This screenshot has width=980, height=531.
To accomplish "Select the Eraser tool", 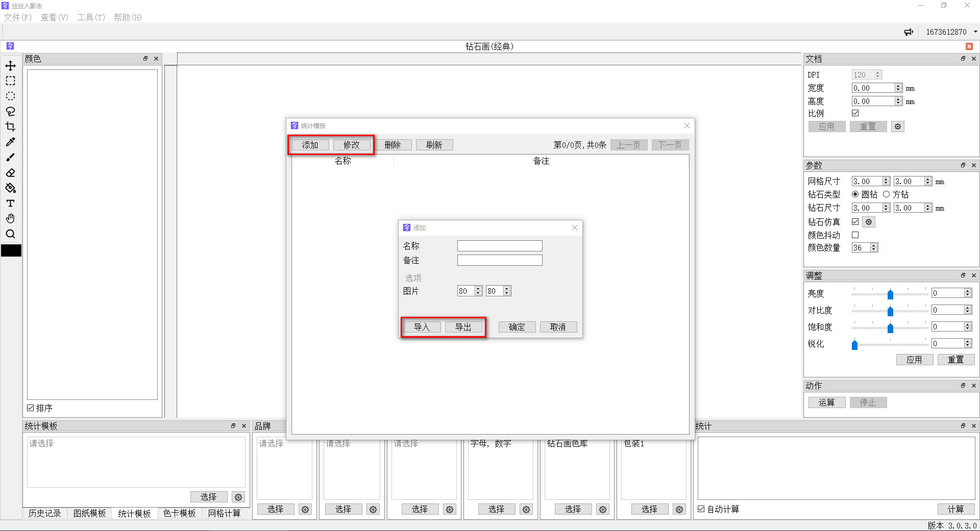I will [x=10, y=173].
